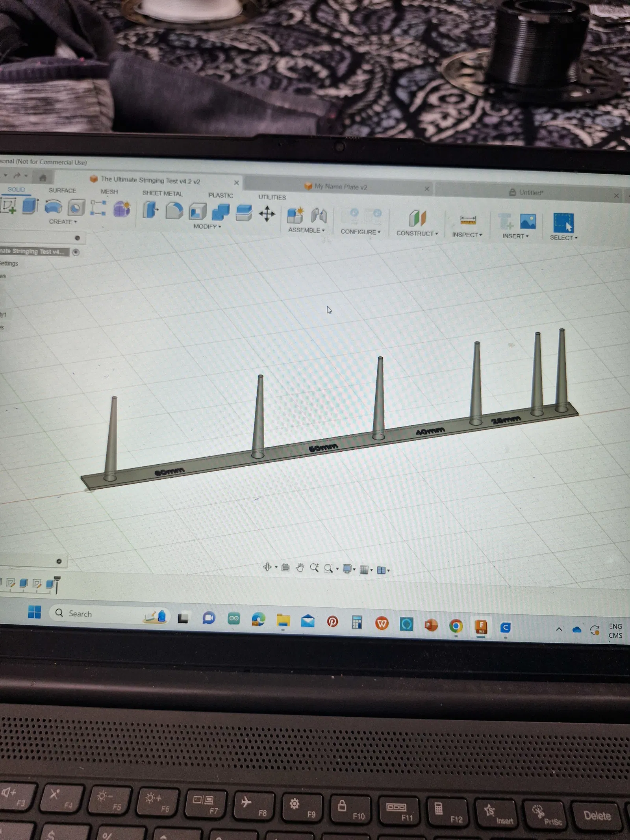Open the CONSTRUCT dropdown menu
This screenshot has height=840, width=630.
[x=417, y=233]
